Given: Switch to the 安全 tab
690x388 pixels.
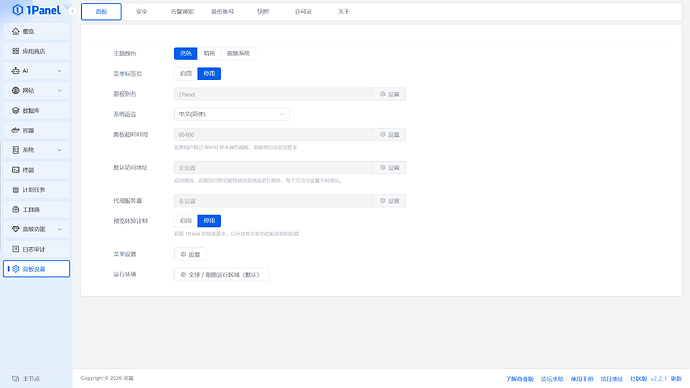Looking at the screenshot, I should (142, 11).
